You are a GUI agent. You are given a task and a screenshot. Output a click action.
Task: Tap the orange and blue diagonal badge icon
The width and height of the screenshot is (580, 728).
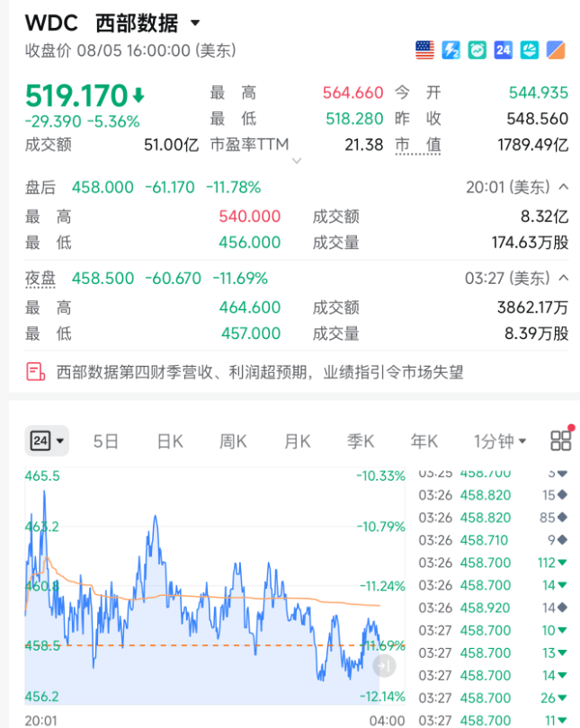click(556, 50)
